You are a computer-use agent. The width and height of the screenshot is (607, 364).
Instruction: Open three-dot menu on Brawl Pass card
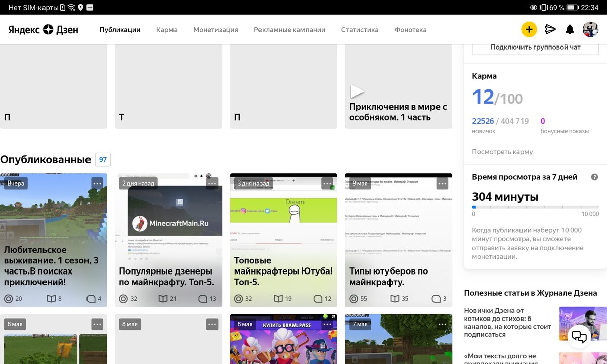pyautogui.click(x=327, y=324)
